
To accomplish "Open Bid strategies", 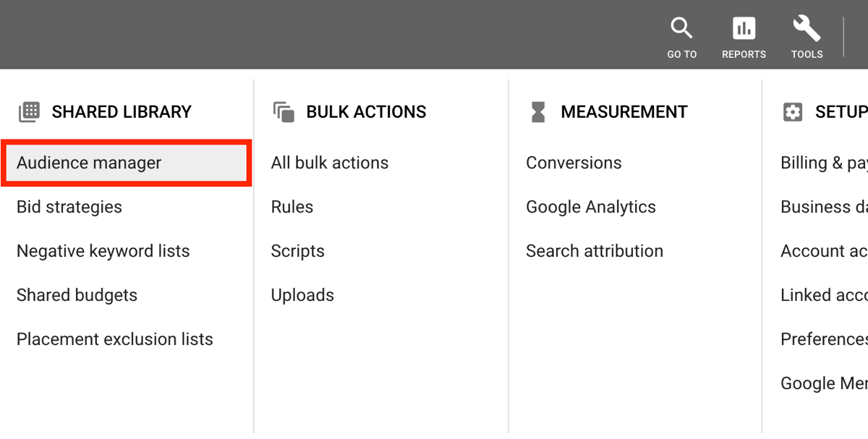I will (69, 207).
